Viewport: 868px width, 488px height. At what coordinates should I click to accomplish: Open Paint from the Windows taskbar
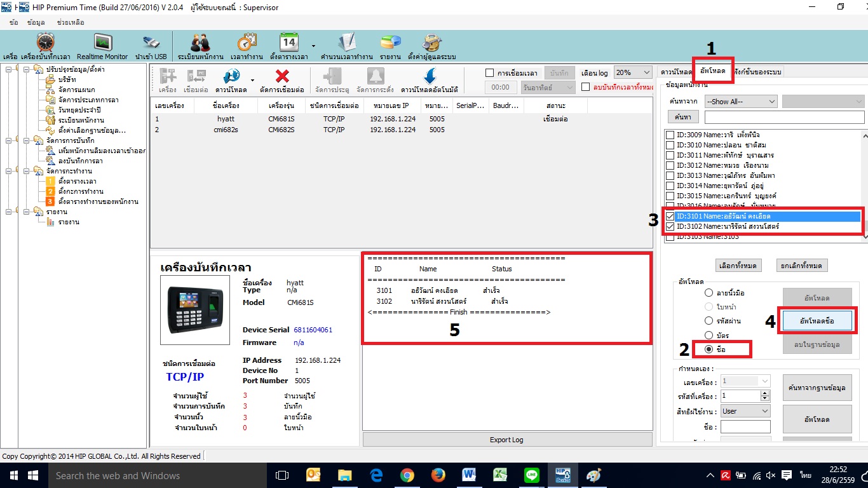tap(592, 475)
